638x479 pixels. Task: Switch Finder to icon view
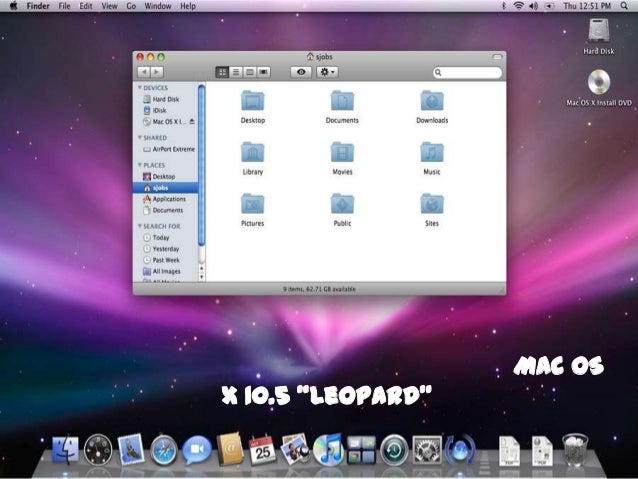(x=222, y=72)
